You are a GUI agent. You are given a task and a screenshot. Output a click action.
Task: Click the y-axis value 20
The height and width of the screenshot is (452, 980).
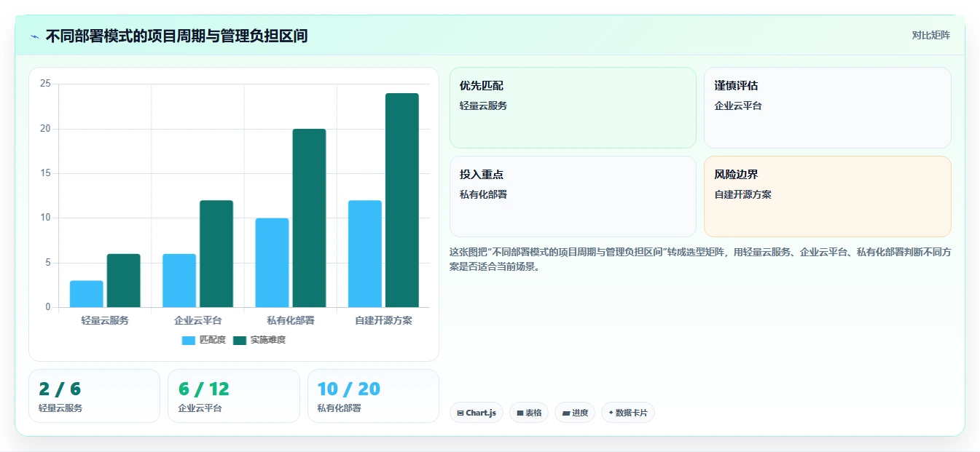[x=45, y=129]
